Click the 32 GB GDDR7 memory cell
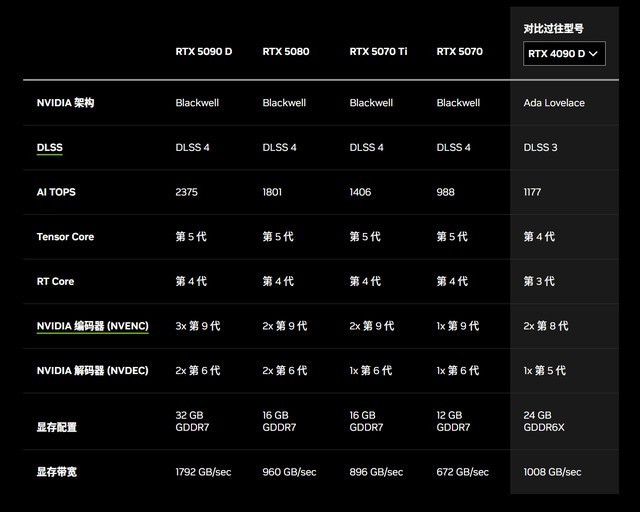Viewport: 640px width, 512px height. click(192, 421)
